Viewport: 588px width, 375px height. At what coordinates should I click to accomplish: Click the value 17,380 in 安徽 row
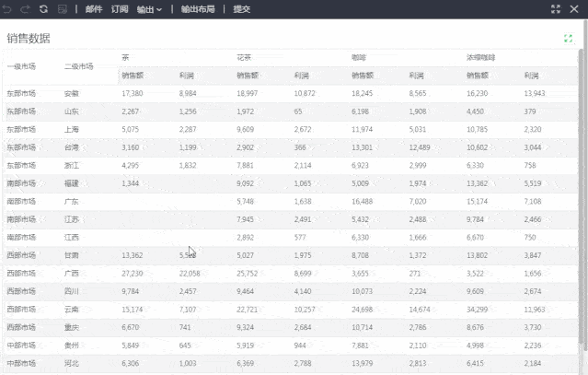(x=132, y=93)
